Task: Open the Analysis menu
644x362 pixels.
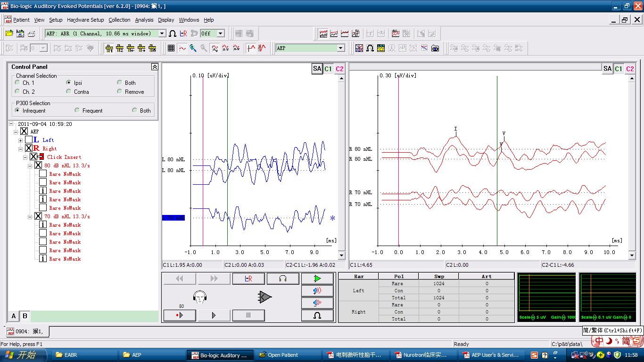Action: (x=144, y=20)
